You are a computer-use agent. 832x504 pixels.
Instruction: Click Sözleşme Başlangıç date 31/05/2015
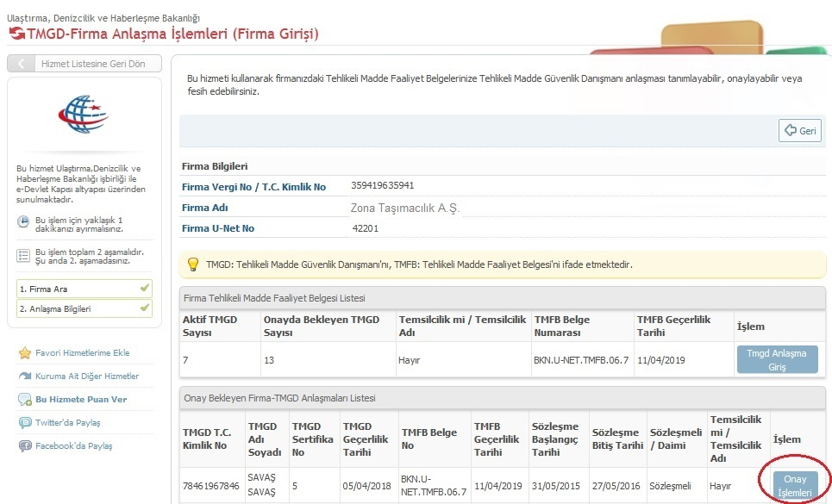coord(555,486)
